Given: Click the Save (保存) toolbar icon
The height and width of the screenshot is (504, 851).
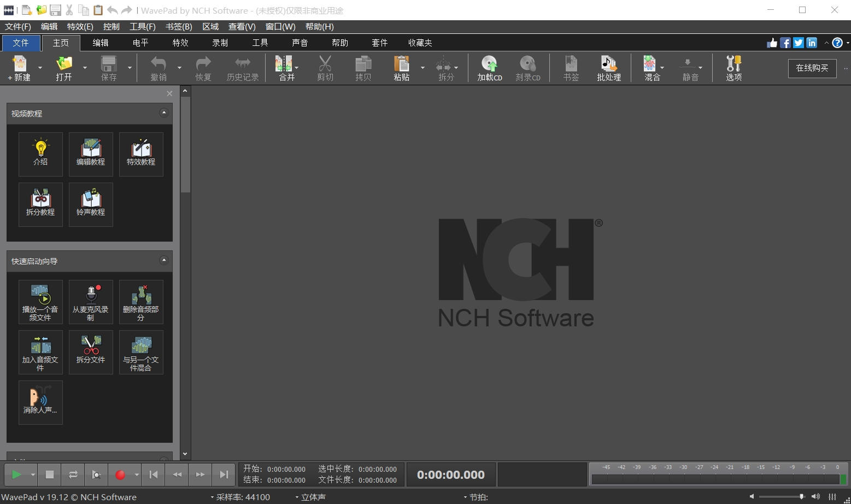Looking at the screenshot, I should [x=109, y=68].
